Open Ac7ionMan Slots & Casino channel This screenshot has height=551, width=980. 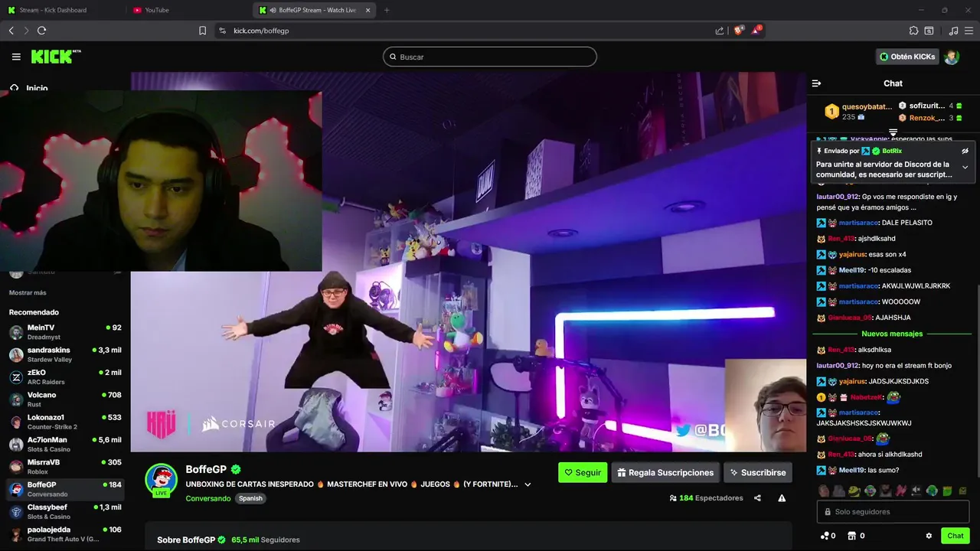[x=65, y=444]
